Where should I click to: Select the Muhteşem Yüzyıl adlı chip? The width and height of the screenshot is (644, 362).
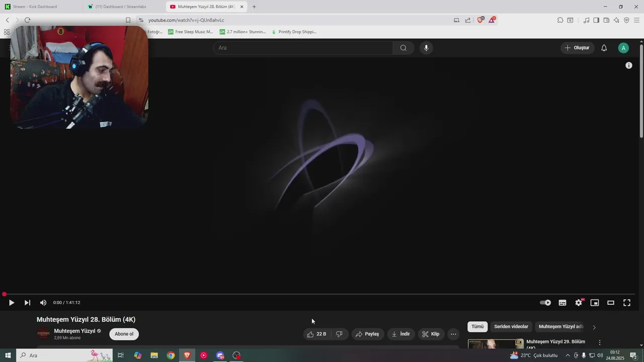pos(560,327)
